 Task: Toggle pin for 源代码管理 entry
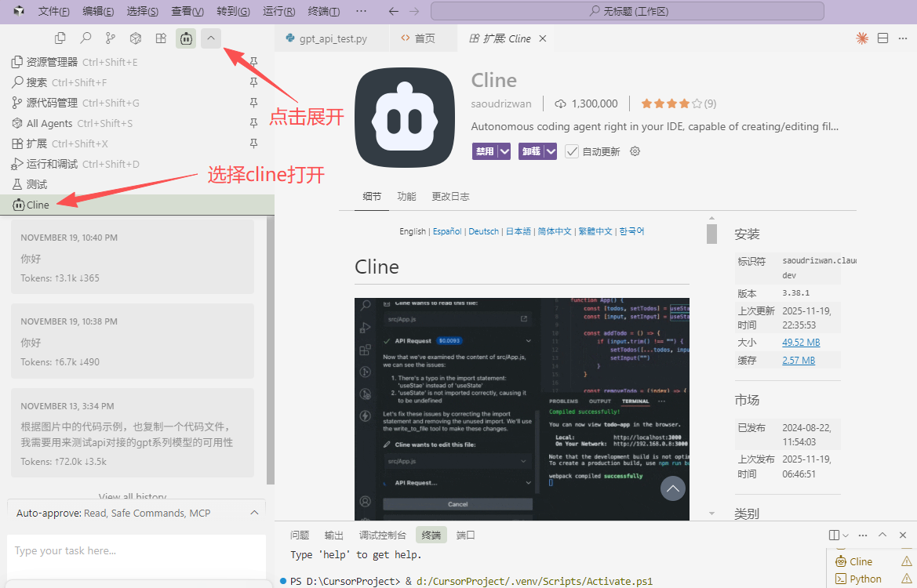[x=254, y=103]
